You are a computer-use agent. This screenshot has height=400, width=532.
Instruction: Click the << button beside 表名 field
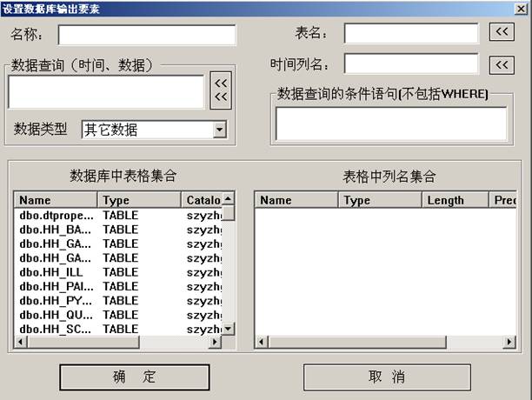[502, 33]
